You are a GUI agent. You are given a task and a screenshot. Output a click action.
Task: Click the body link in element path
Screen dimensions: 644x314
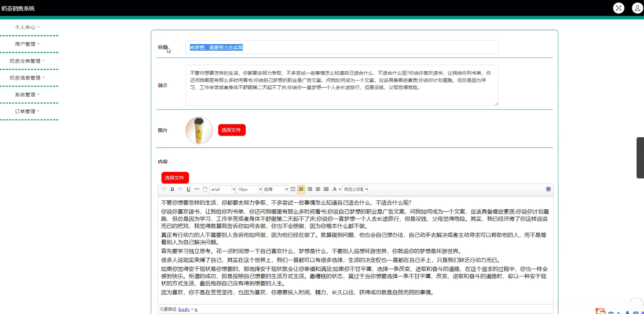(184, 309)
